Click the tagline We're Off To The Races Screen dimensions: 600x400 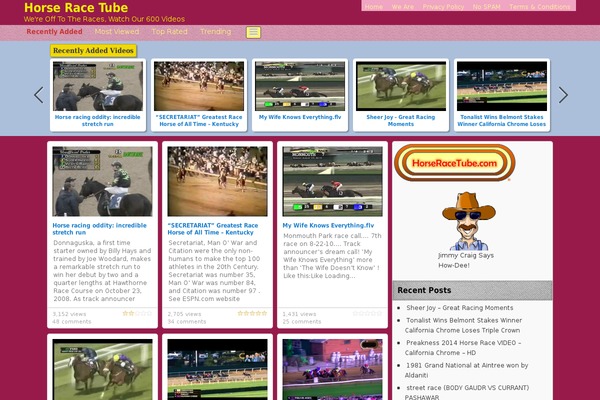104,19
